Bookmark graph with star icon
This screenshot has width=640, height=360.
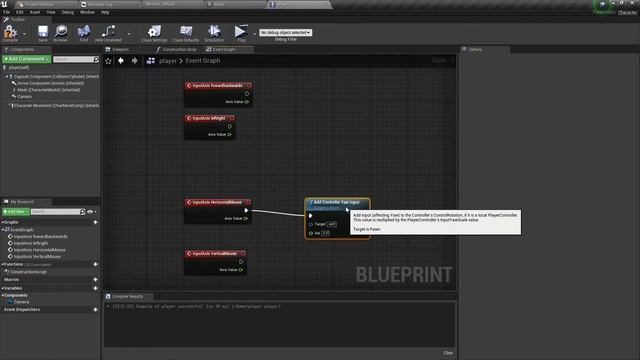(x=108, y=61)
